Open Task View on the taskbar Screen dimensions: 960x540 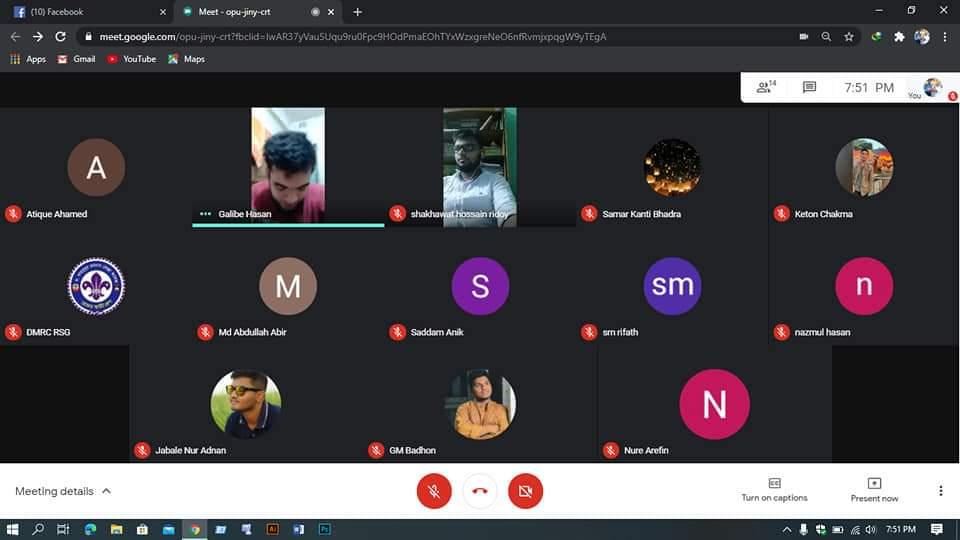click(63, 529)
